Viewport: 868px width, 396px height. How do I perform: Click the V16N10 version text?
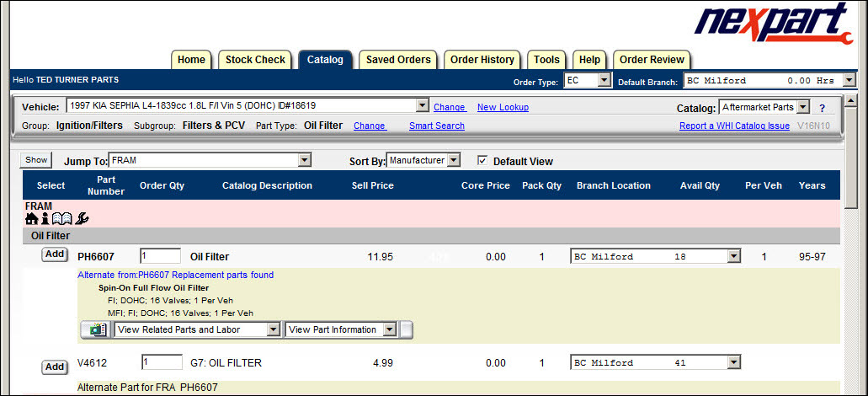813,126
